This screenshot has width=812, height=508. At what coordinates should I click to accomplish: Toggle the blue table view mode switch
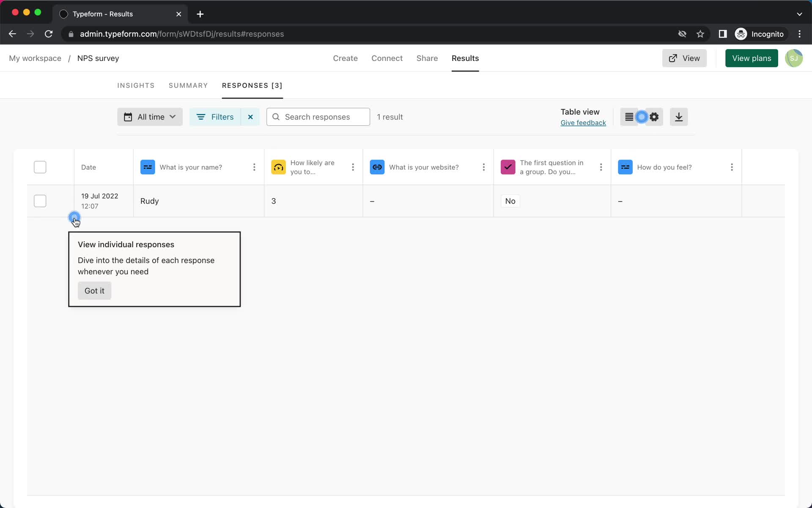click(x=641, y=116)
